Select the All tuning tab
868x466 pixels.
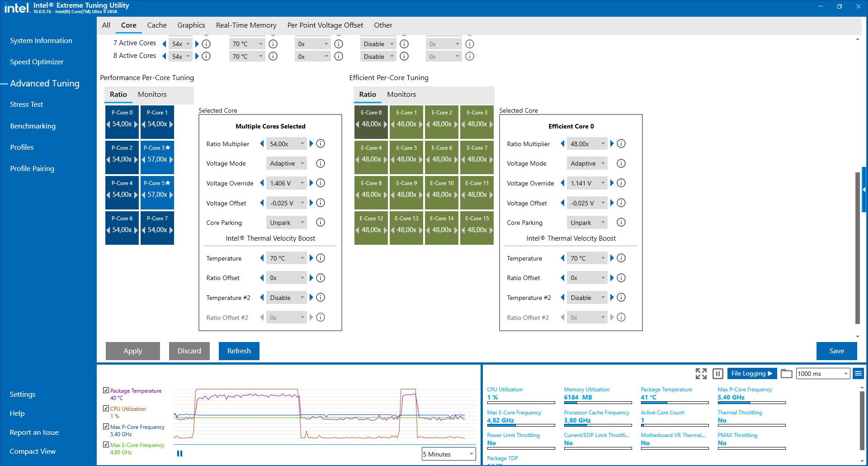tap(106, 25)
